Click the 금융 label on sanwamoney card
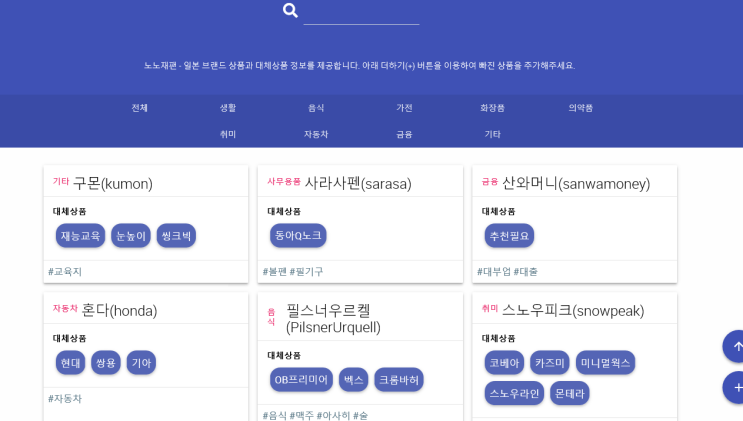Viewport: 743px width, 421px height. point(490,181)
